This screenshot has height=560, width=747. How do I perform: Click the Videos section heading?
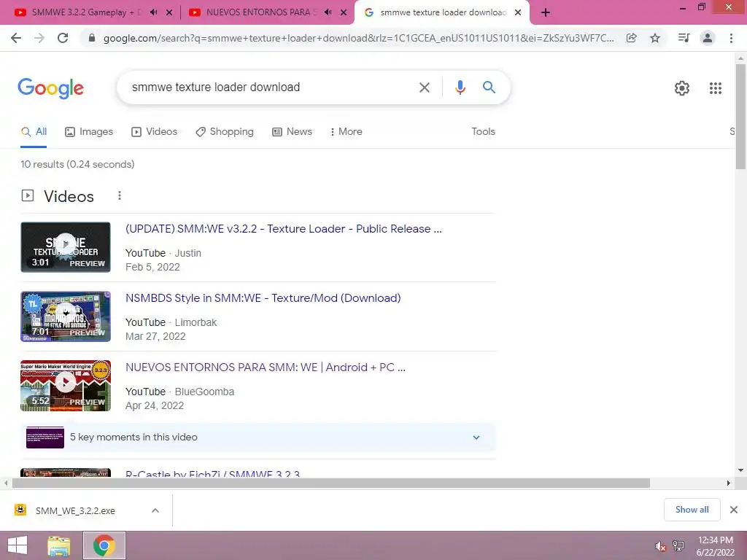pyautogui.click(x=69, y=196)
